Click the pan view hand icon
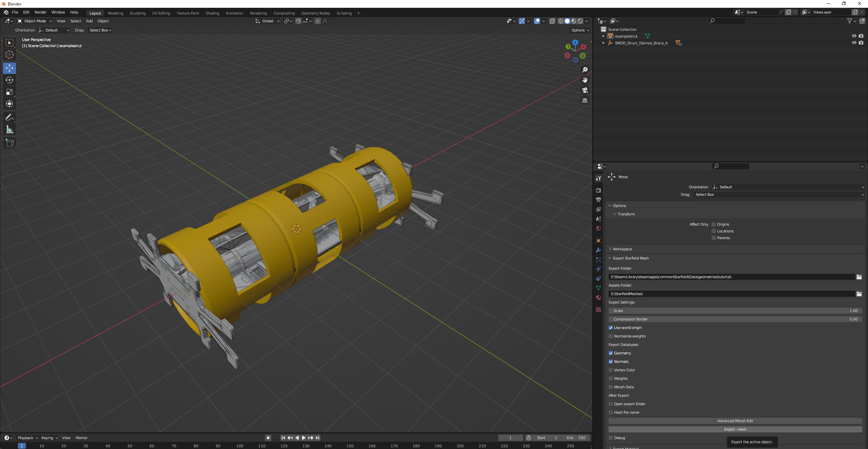868x449 pixels. coord(585,80)
